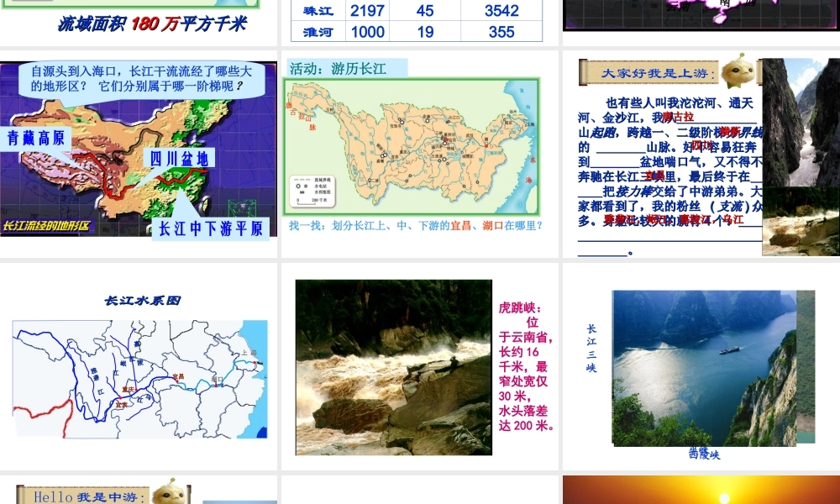The image size is (840, 504).
Task: Click table cell value 2197
Action: 368,11
